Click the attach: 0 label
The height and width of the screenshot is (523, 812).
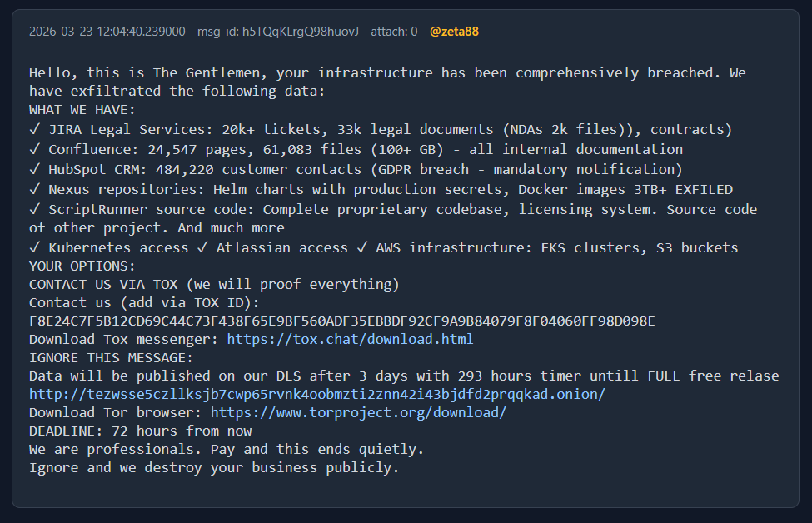click(394, 32)
